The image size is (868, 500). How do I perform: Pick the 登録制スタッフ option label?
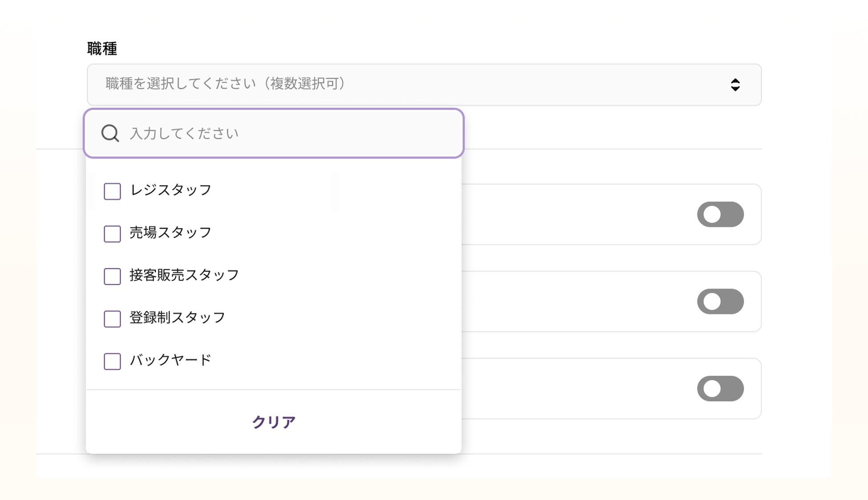177,317
